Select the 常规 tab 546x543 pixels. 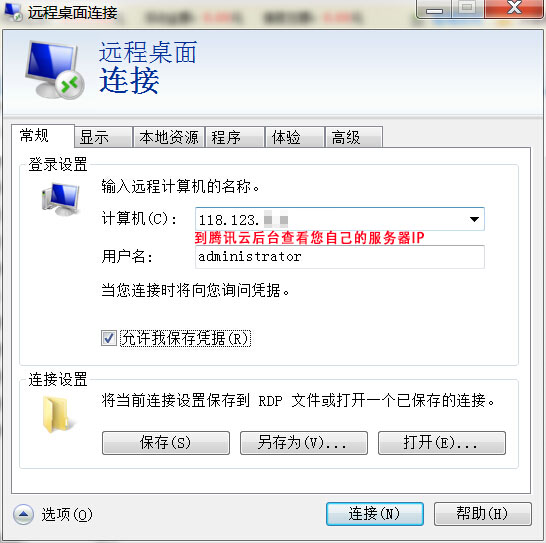point(43,135)
